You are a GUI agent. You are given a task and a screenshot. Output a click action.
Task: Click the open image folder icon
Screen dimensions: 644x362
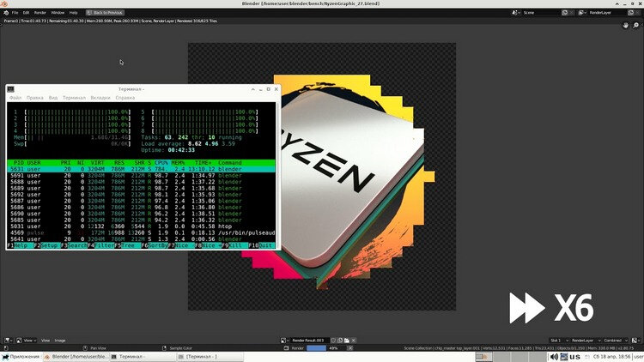click(x=347, y=341)
